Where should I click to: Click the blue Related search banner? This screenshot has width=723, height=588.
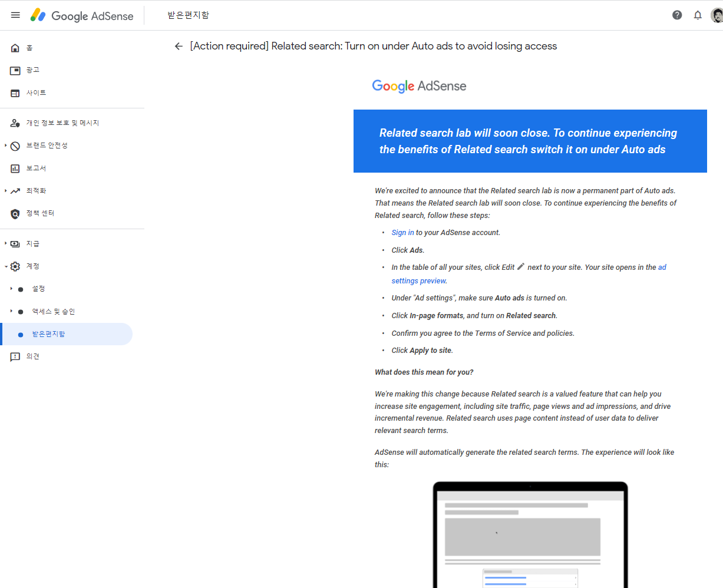530,141
